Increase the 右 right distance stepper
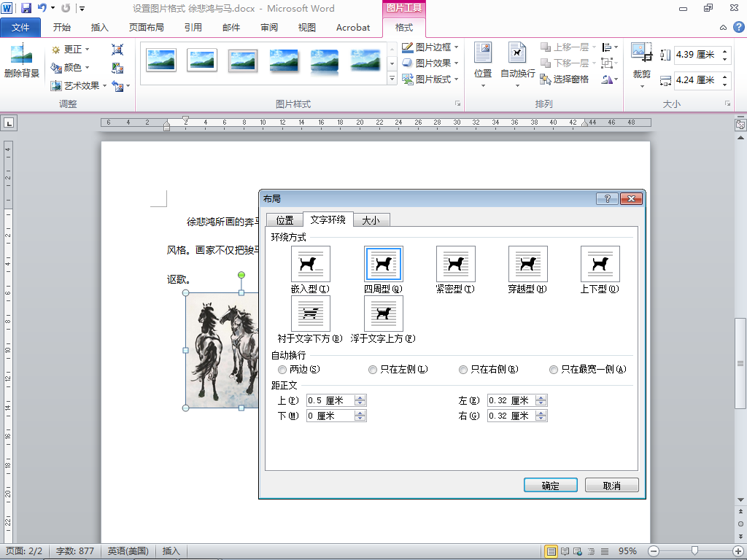 coord(541,413)
